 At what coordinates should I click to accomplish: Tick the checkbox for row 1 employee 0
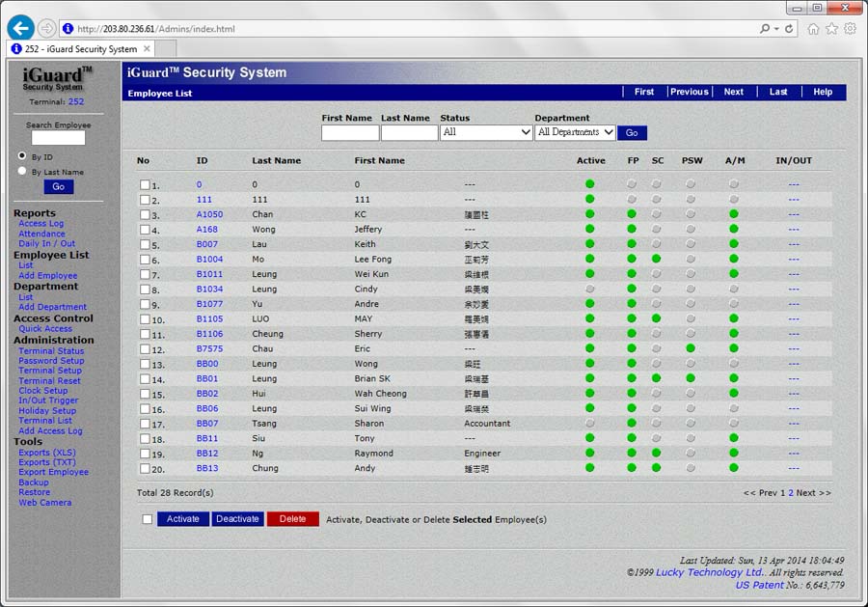(x=145, y=184)
